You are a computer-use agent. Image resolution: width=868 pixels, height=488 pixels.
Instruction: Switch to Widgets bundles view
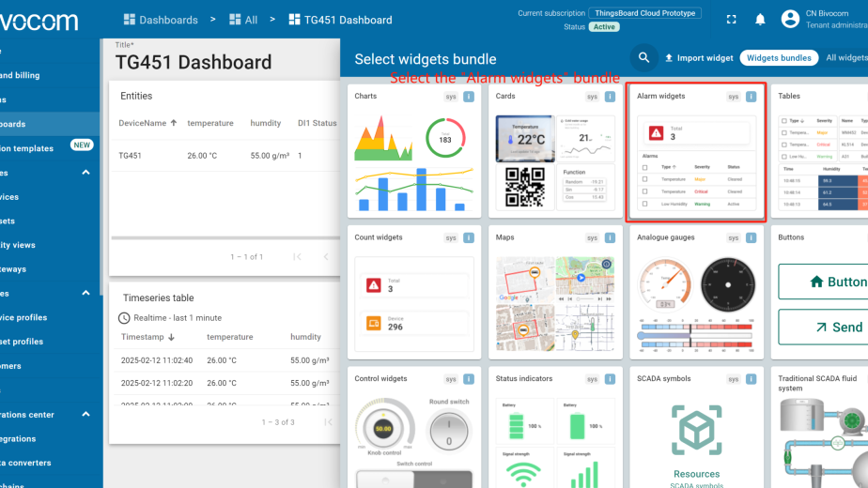click(779, 57)
